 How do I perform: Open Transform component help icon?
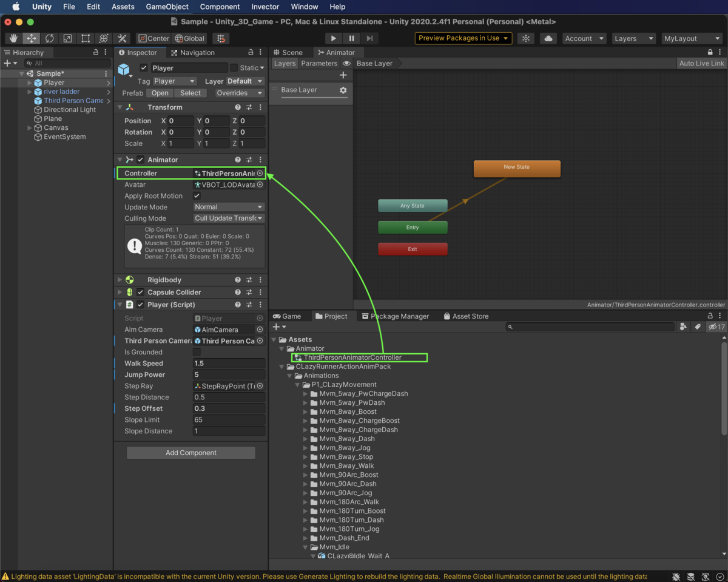pos(238,107)
